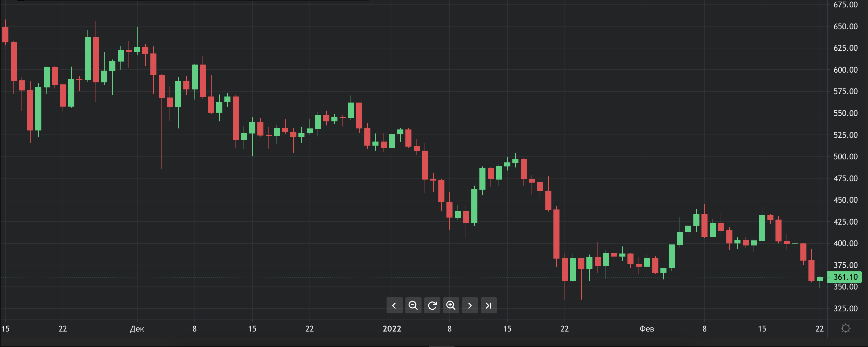Click the 600.00 price axis label
The width and height of the screenshot is (868, 347).
pyautogui.click(x=845, y=70)
